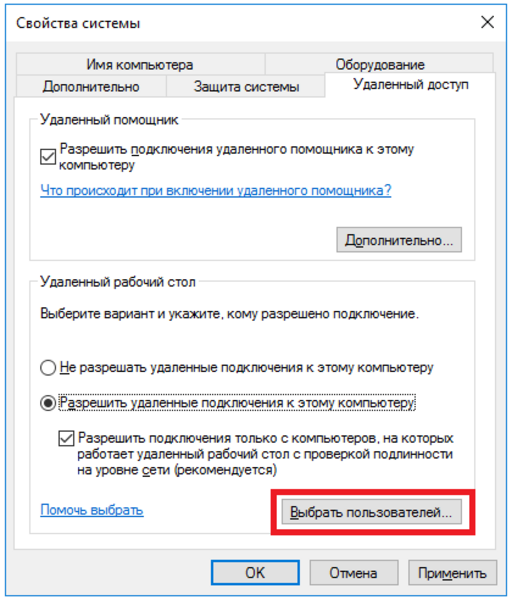Click the 'Удаленный рабочий стол' group heading
Screen dimensions: 512x600
point(118,282)
